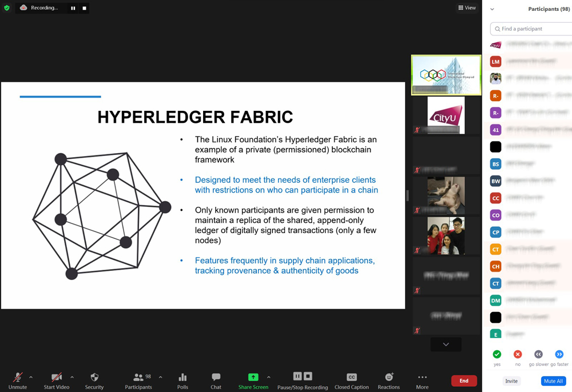Pause the recording in the top bar

click(73, 8)
